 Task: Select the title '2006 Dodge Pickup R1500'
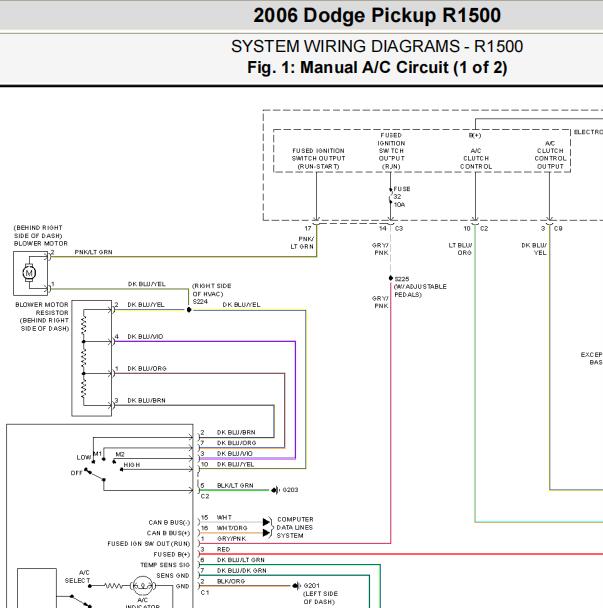pyautogui.click(x=377, y=16)
